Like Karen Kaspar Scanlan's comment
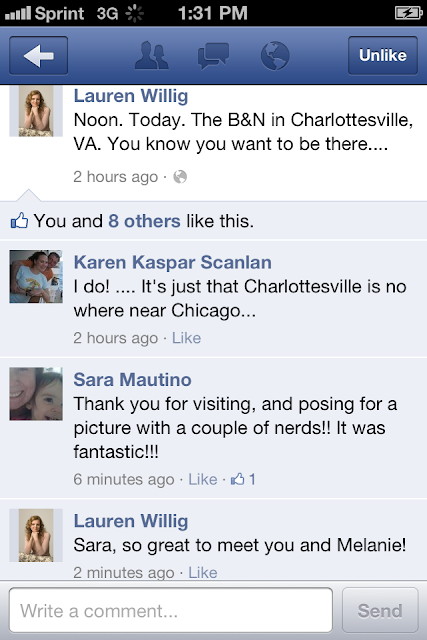The image size is (427, 640). [186, 338]
